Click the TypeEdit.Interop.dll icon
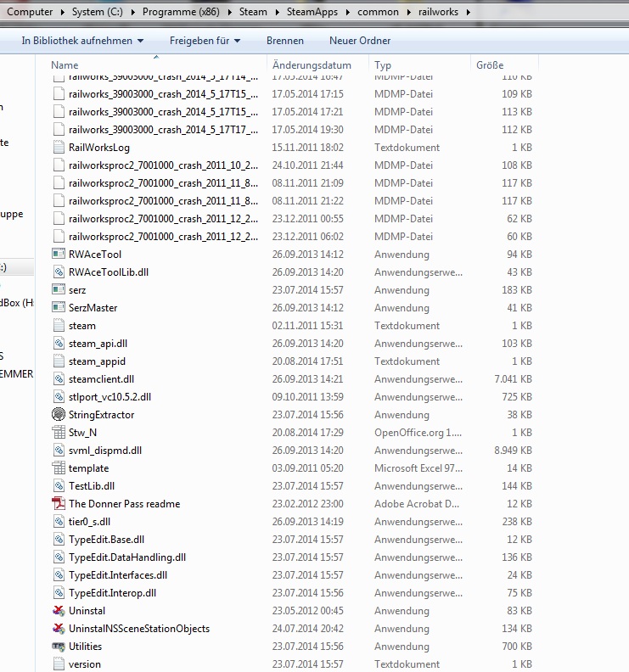Image resolution: width=629 pixels, height=672 pixels. 59,593
